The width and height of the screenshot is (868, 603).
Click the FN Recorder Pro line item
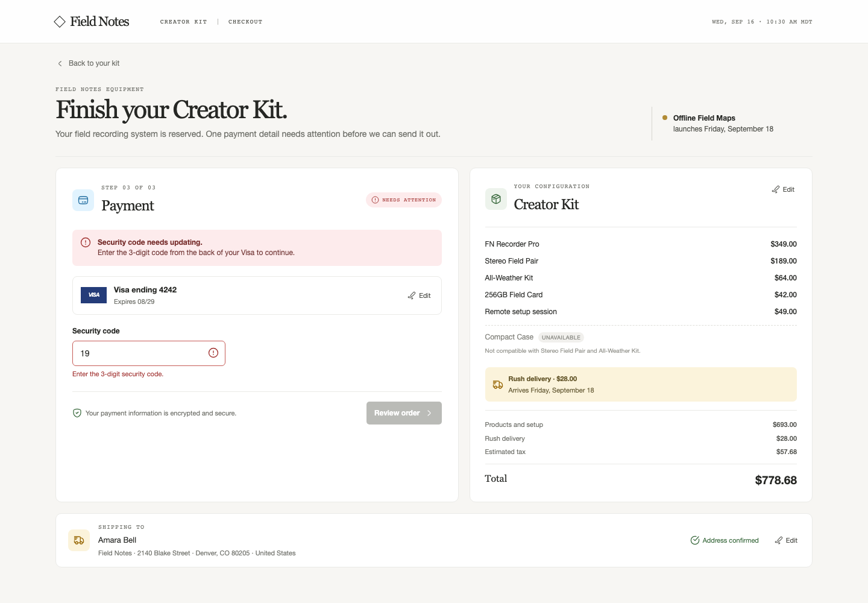click(x=641, y=244)
